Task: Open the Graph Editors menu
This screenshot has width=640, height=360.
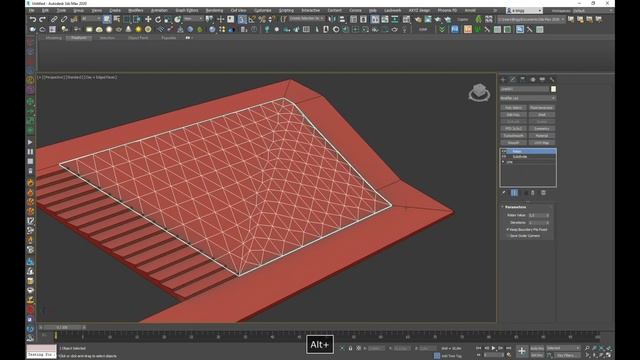Action: (187, 10)
